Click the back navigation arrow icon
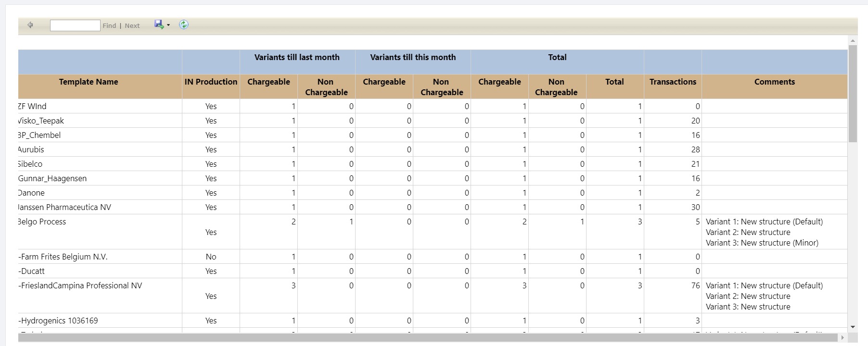This screenshot has width=868, height=346. click(30, 25)
